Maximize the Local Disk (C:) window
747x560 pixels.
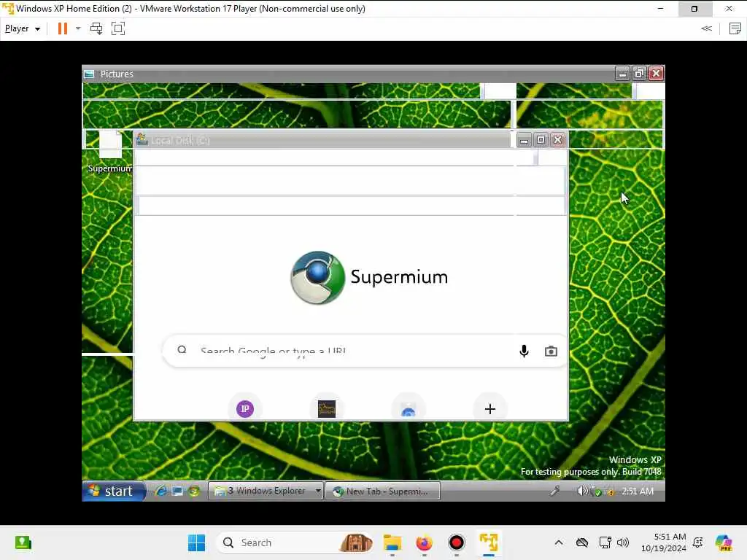tap(541, 140)
